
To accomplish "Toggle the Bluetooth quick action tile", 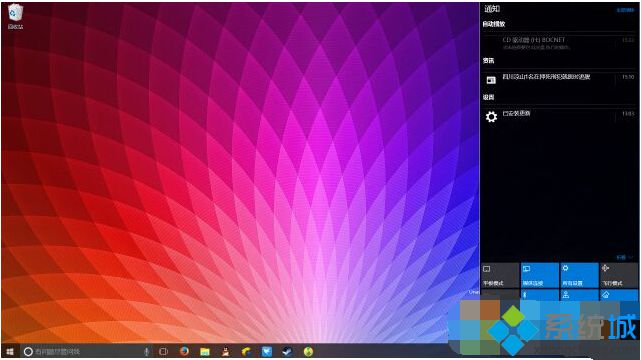I will [540, 295].
